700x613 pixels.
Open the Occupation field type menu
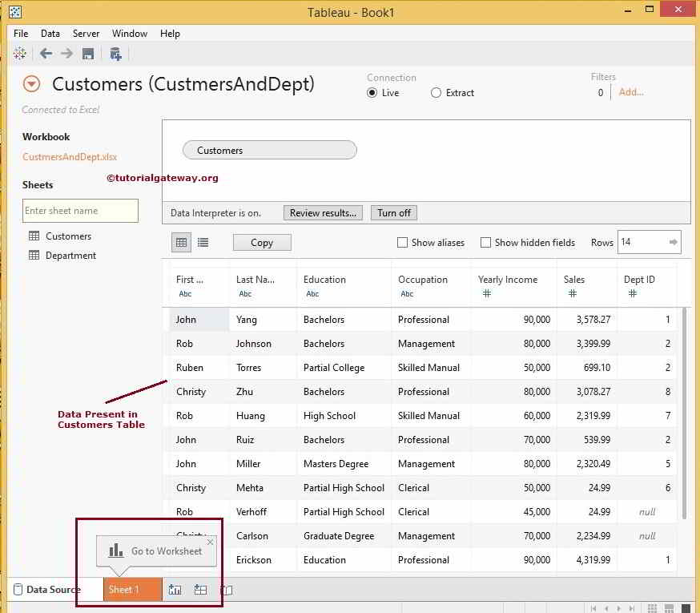[x=407, y=294]
